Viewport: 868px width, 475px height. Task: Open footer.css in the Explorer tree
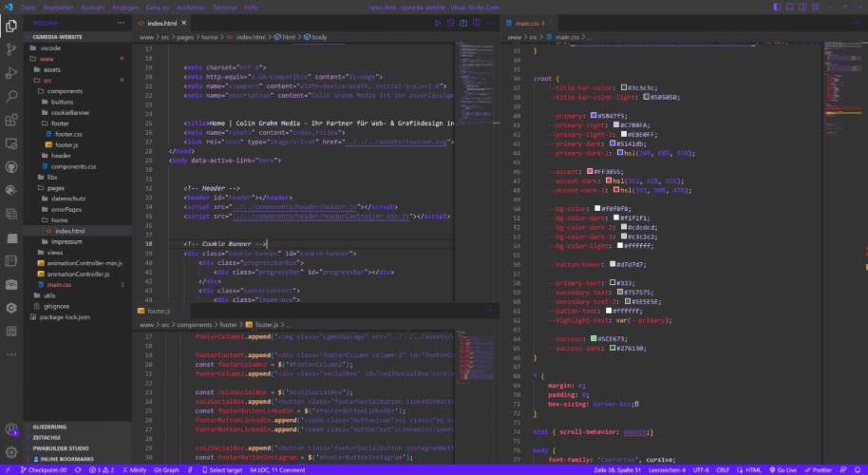click(x=78, y=134)
